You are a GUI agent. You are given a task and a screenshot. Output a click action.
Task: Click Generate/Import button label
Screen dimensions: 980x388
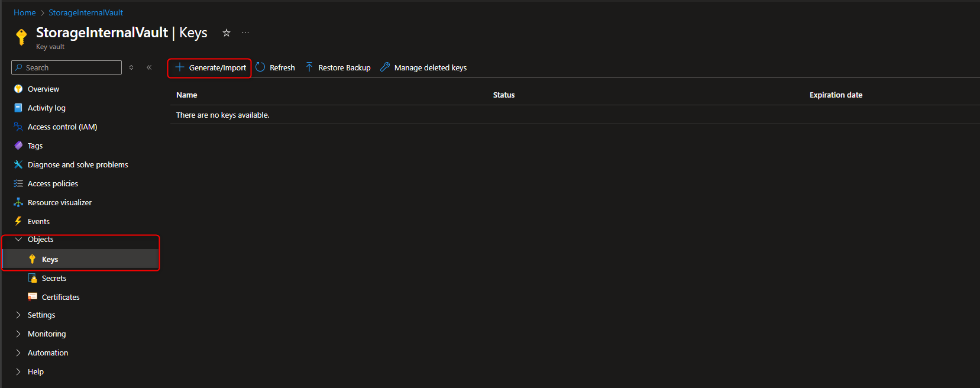click(x=218, y=67)
